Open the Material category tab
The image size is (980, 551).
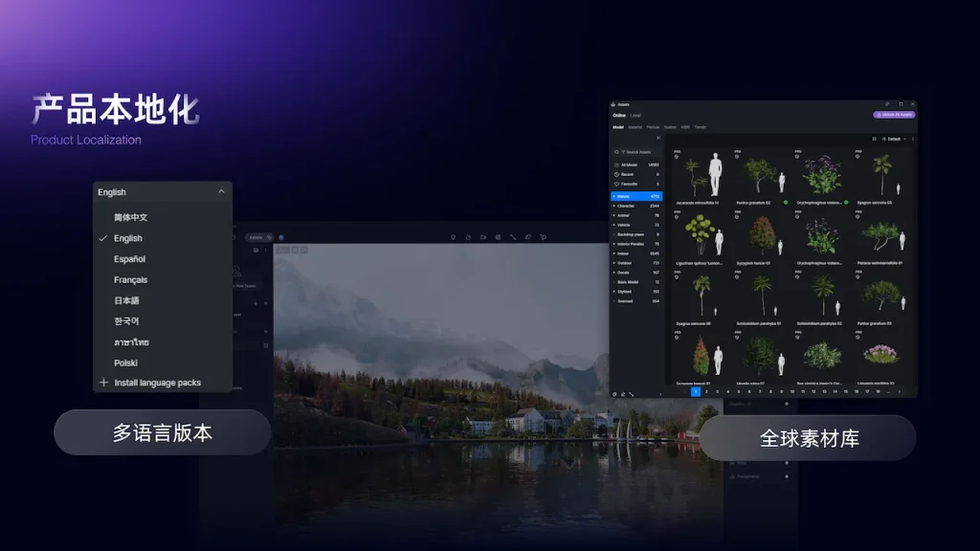coord(634,126)
